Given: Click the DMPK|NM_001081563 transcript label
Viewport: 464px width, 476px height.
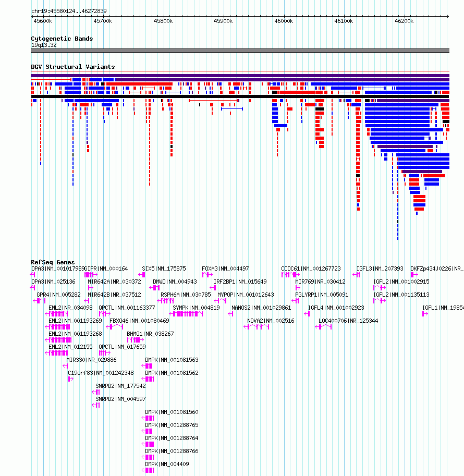Looking at the screenshot, I should (172, 360).
